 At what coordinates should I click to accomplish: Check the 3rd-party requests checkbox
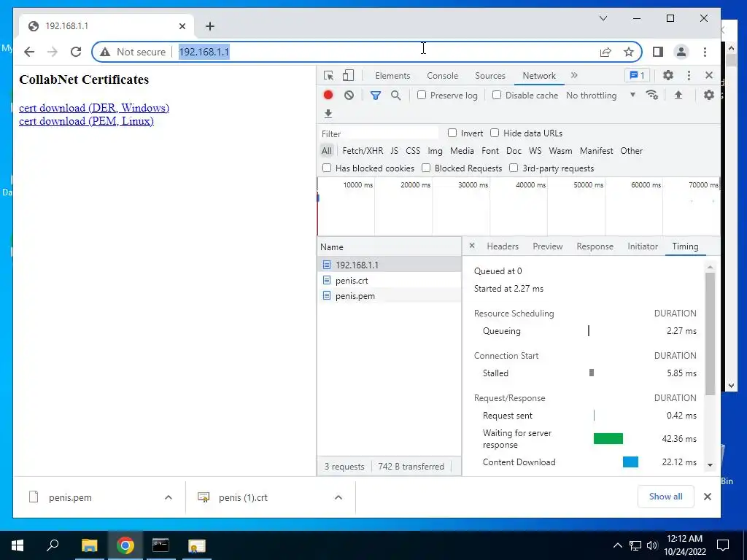click(x=514, y=168)
